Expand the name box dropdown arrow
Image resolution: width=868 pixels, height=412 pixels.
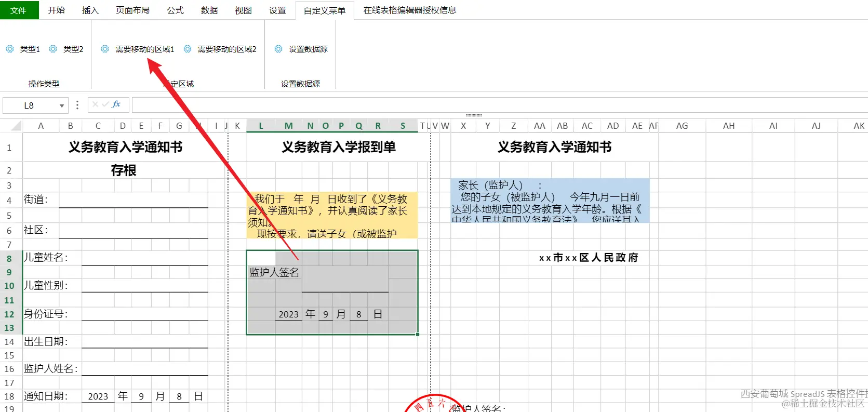pos(62,105)
